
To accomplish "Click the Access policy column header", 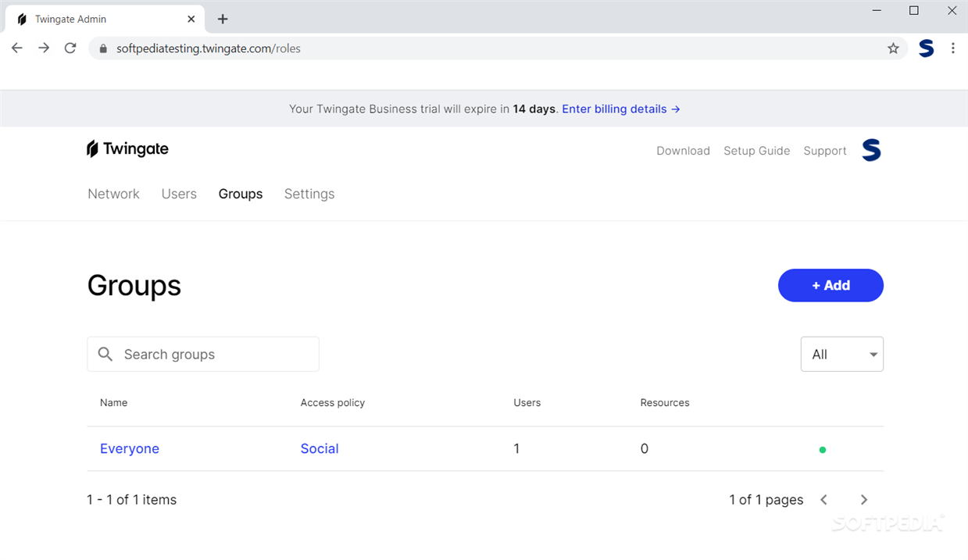I will pos(333,402).
